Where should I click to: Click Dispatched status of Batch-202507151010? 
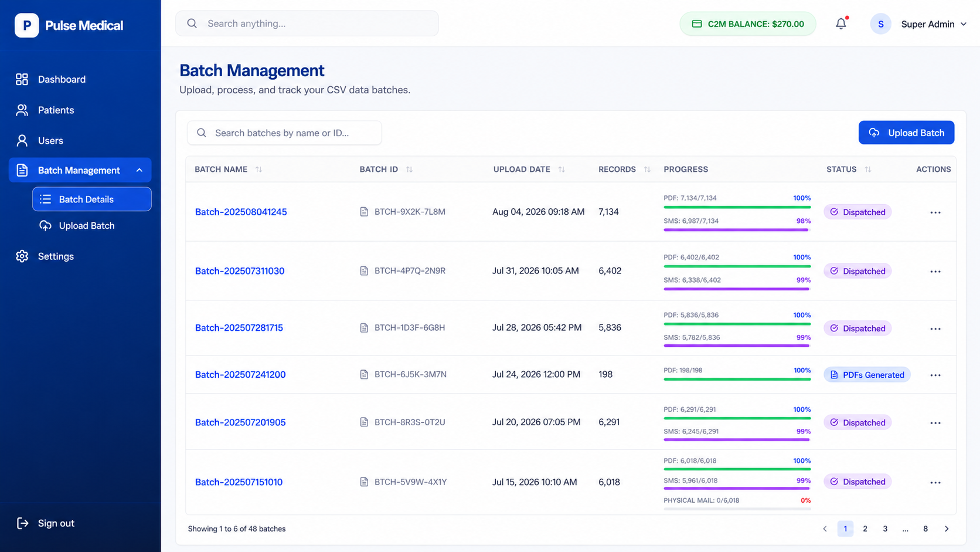(857, 482)
